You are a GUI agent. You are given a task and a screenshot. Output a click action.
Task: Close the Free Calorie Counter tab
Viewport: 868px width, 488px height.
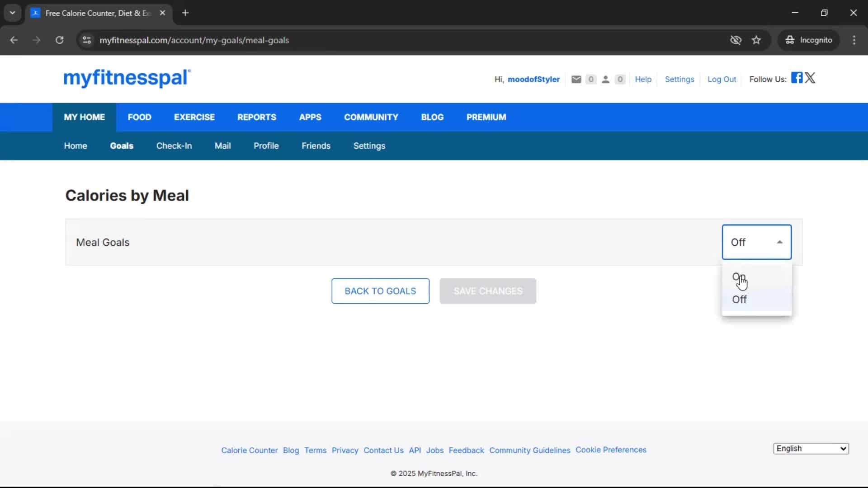click(x=162, y=13)
